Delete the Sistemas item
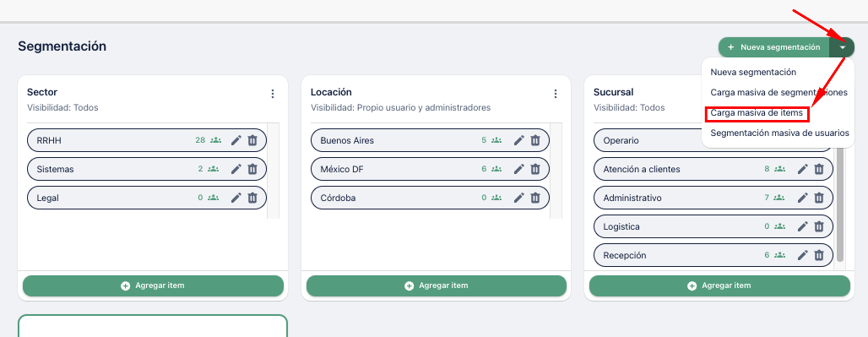This screenshot has width=868, height=337. click(x=252, y=169)
